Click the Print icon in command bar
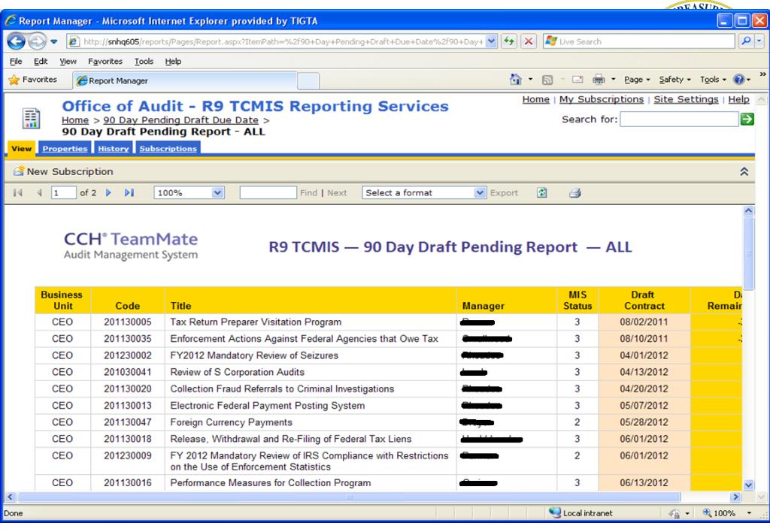Image resolution: width=770 pixels, height=532 pixels. (x=599, y=80)
